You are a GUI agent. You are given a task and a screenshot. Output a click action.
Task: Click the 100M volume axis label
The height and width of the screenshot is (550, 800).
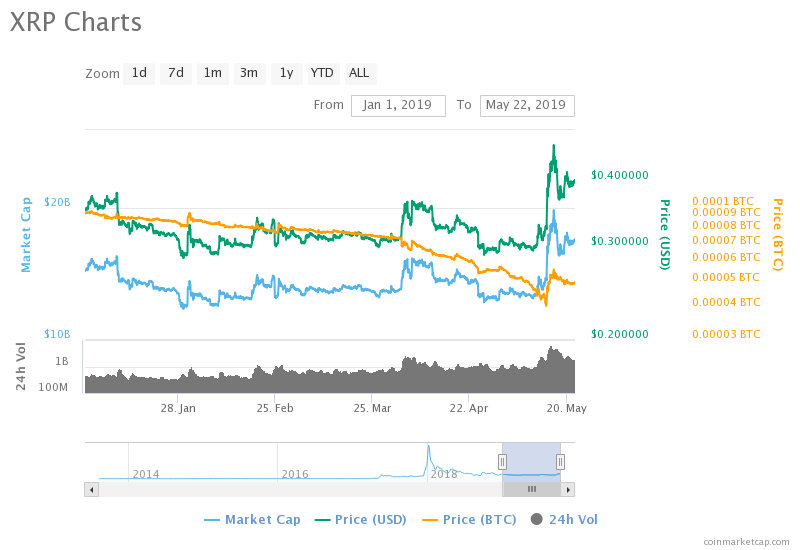53,387
